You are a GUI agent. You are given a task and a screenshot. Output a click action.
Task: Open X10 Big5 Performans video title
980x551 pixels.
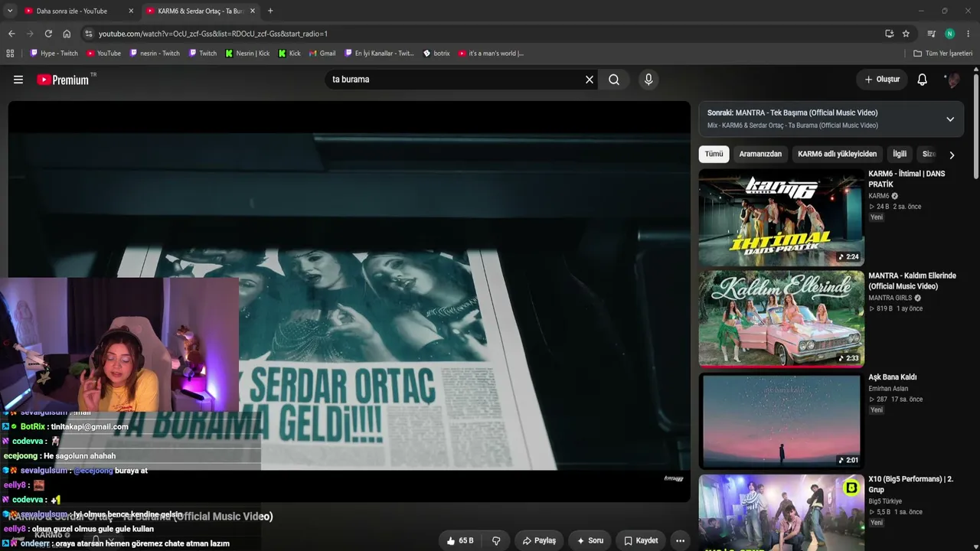(x=910, y=484)
